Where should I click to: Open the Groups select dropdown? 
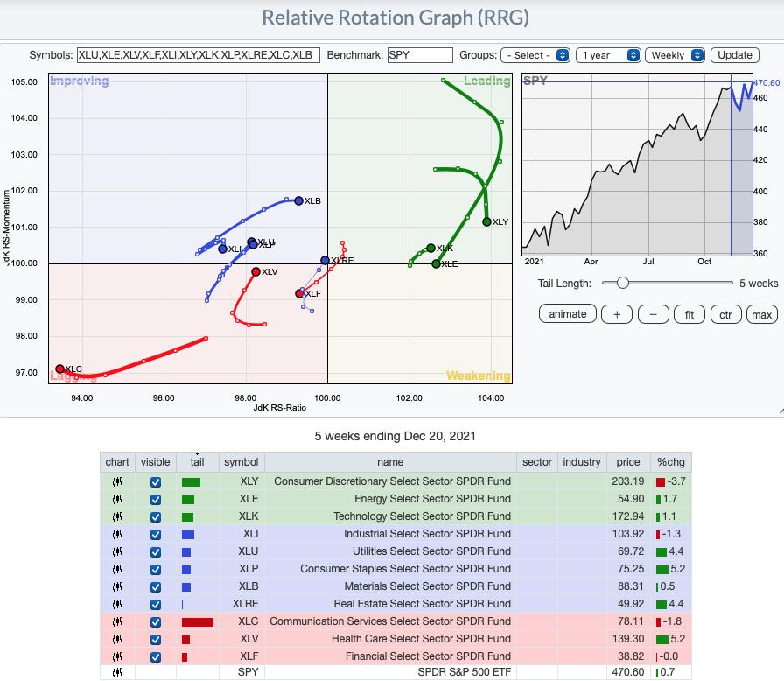click(x=535, y=55)
